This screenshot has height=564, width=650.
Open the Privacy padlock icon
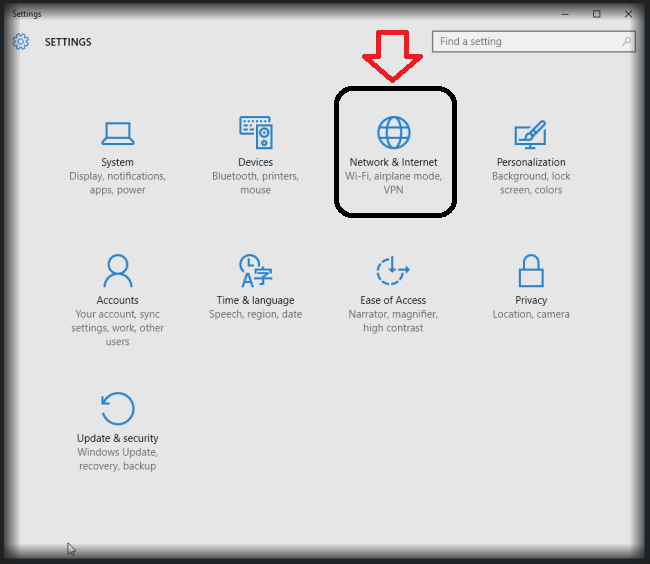(531, 271)
